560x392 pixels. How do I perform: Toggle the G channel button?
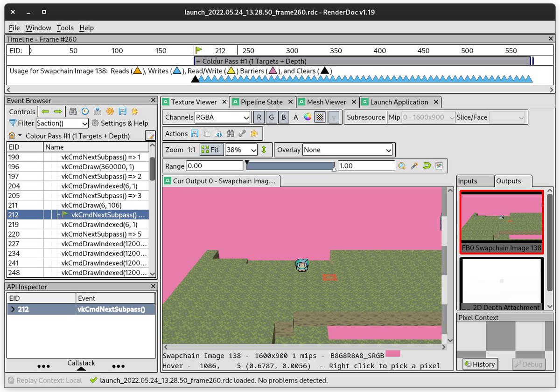[x=271, y=117]
